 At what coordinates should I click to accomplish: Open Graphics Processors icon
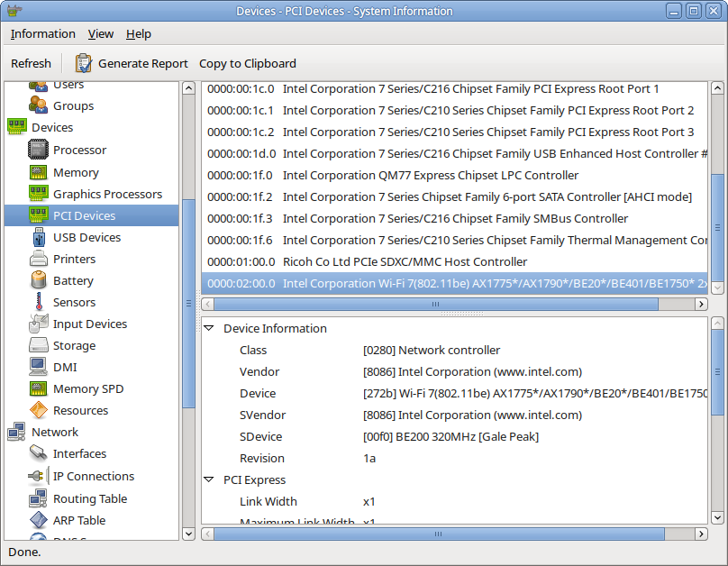click(x=38, y=194)
